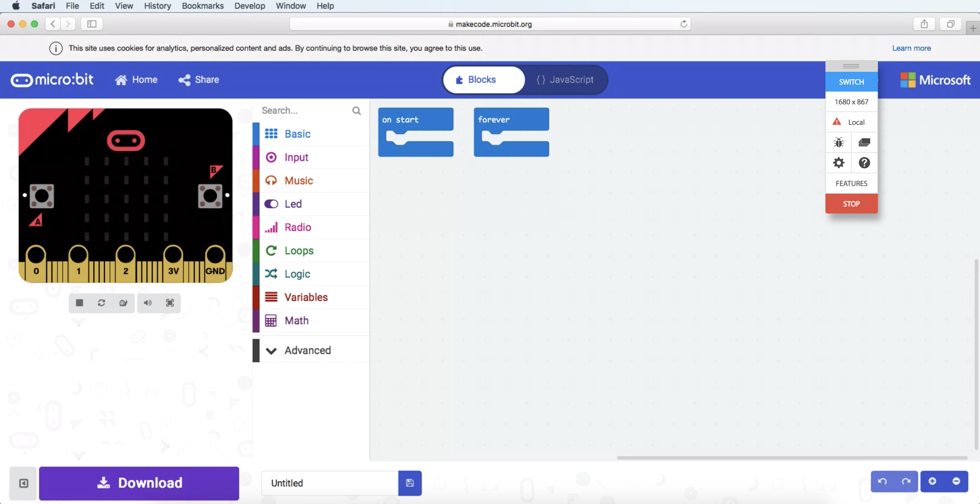980x504 pixels.
Task: Launch simulator in full screen
Action: click(x=170, y=303)
